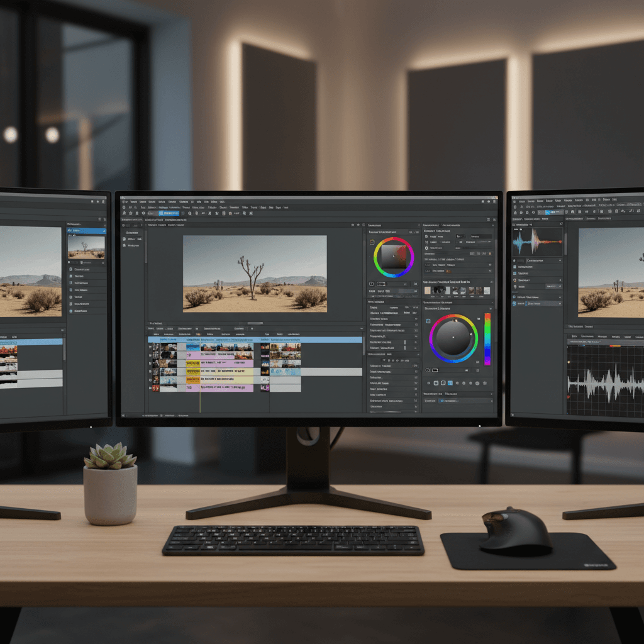Toggle the highlighted bottom row in right monitor's side panel
644x644 pixels.
(538, 303)
